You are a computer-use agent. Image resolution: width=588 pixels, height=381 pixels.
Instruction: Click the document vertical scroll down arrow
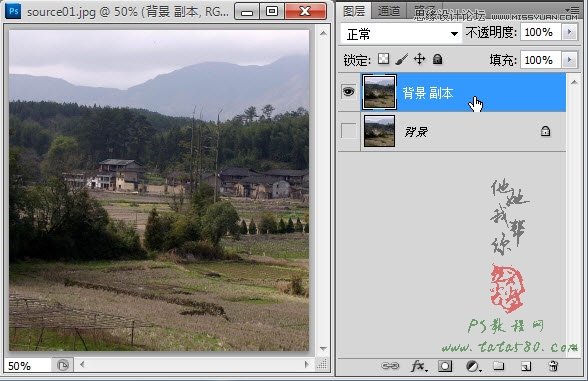coord(323,349)
